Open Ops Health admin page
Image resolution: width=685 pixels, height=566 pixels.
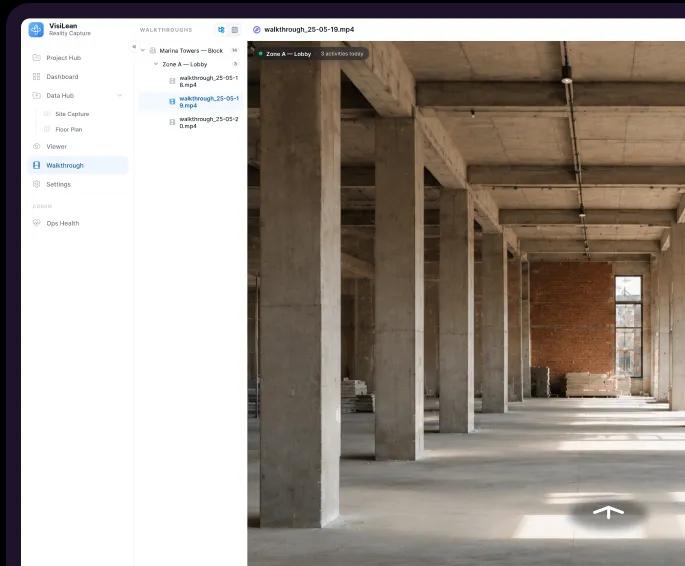(77, 223)
